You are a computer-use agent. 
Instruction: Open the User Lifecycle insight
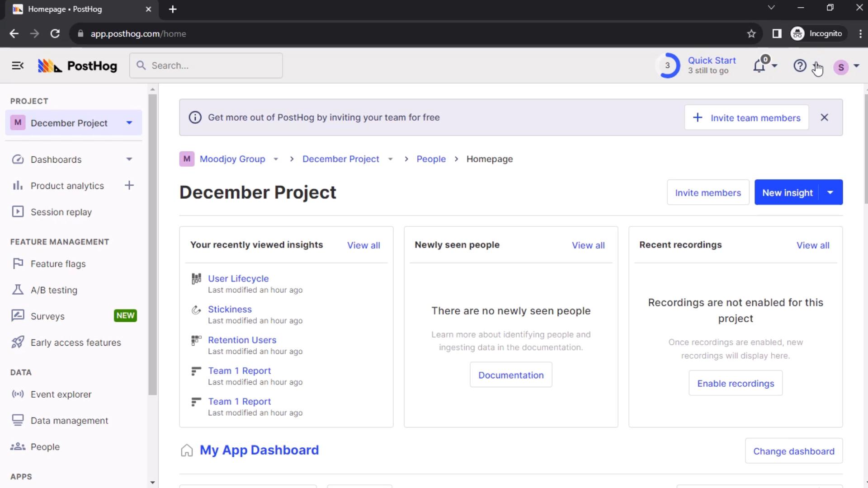[238, 278]
